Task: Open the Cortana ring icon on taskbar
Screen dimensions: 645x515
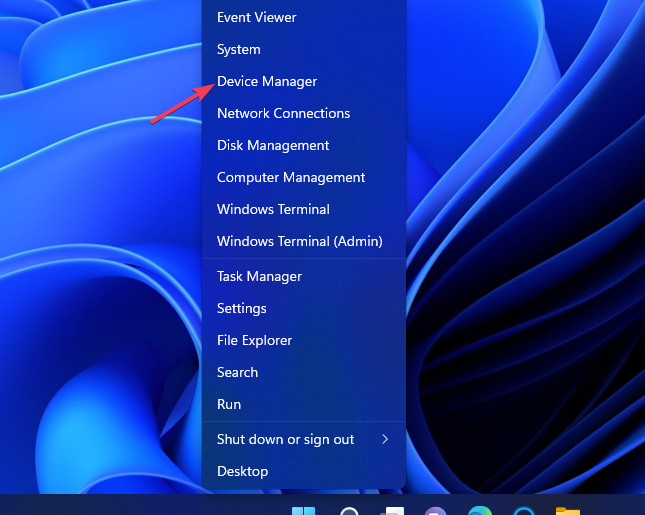Action: [524, 511]
